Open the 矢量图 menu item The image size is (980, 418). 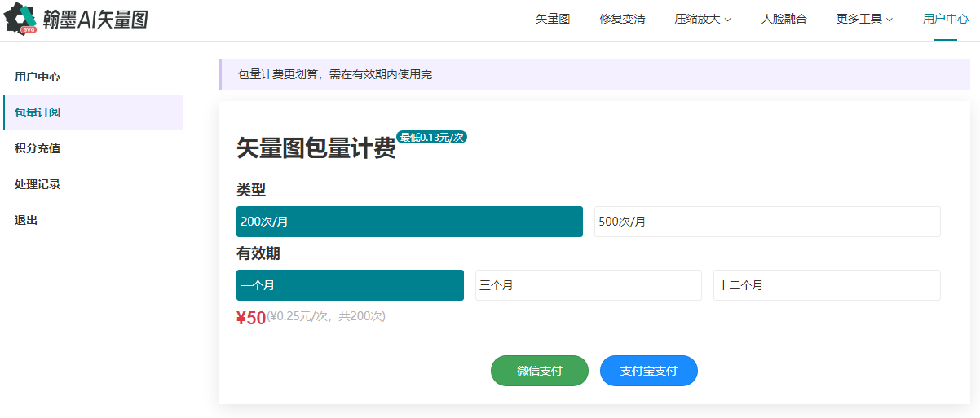point(553,19)
